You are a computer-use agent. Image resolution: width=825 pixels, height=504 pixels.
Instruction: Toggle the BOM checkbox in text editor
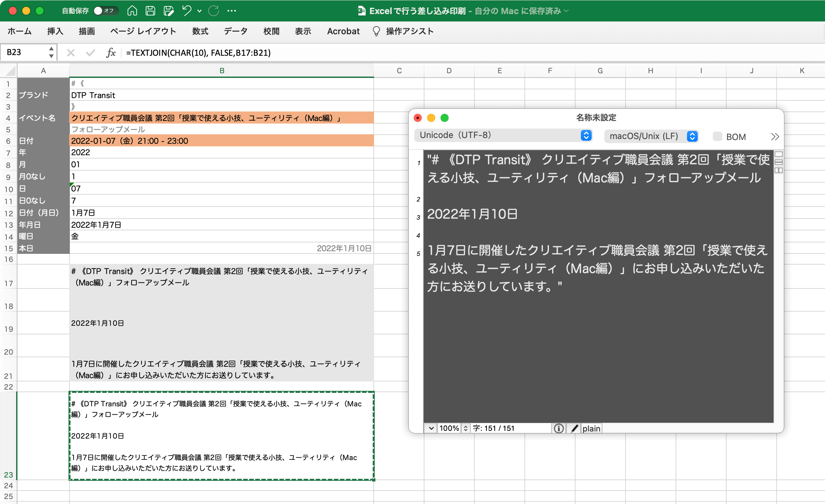717,136
